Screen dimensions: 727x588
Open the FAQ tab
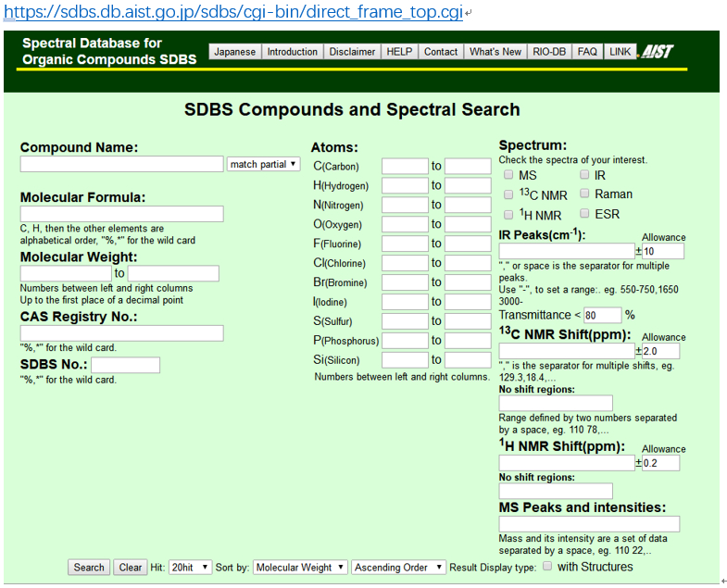587,52
